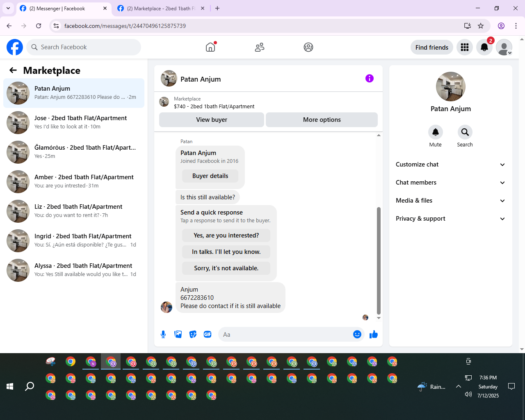Expand the Customize chat section
Viewport: 525px width, 420px height.
(451, 164)
